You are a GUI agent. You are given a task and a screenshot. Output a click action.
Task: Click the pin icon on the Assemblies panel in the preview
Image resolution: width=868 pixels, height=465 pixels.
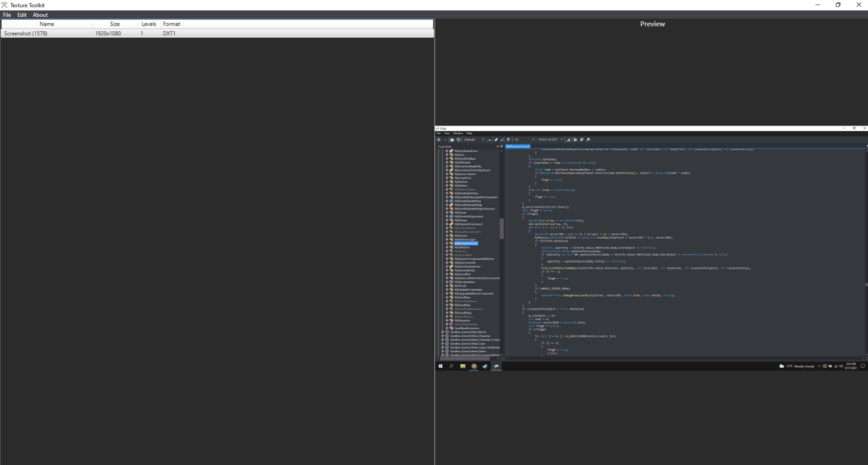501,147
